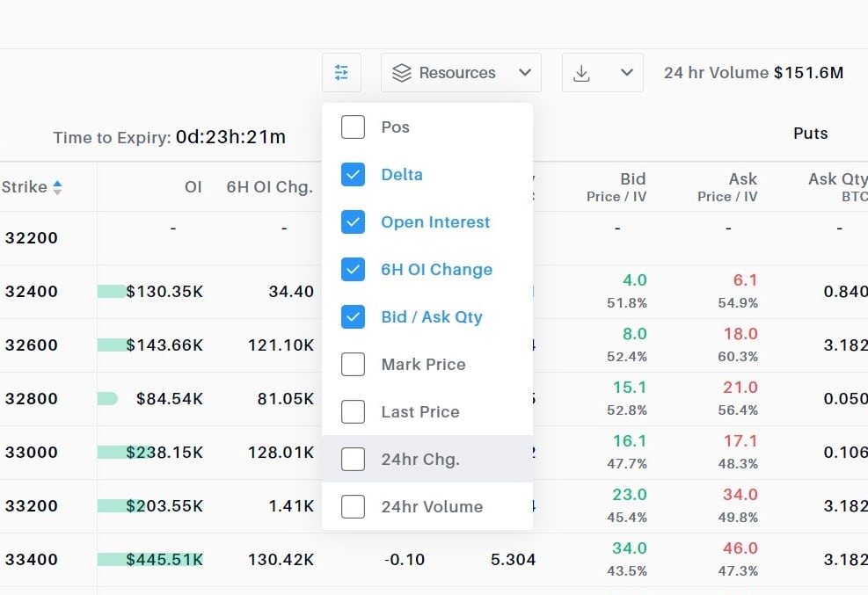868x595 pixels.
Task: Uncheck the 6H OI Change option
Action: pyautogui.click(x=353, y=269)
